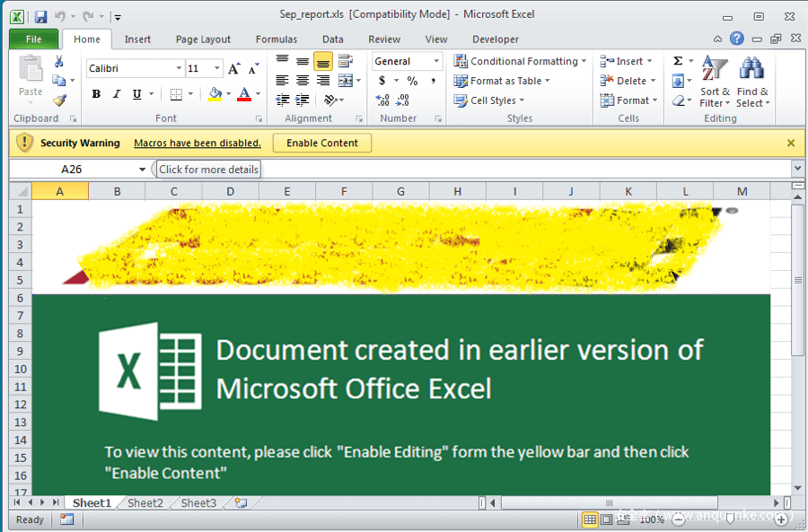Click the Cut scissors icon
The image size is (808, 532).
(x=59, y=62)
